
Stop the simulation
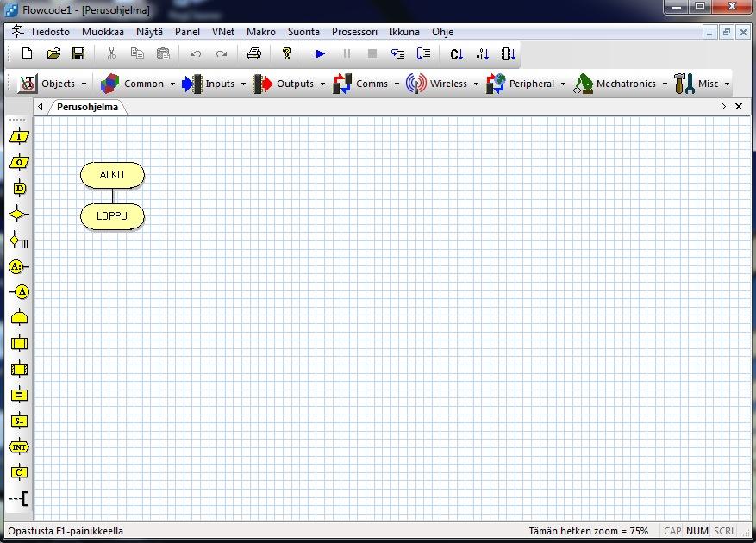(x=372, y=53)
